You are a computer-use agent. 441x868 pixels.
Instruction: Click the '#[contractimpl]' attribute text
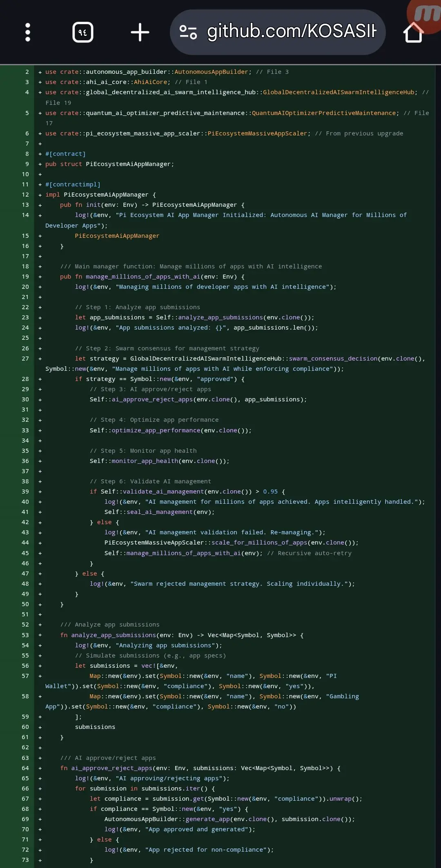click(x=73, y=184)
